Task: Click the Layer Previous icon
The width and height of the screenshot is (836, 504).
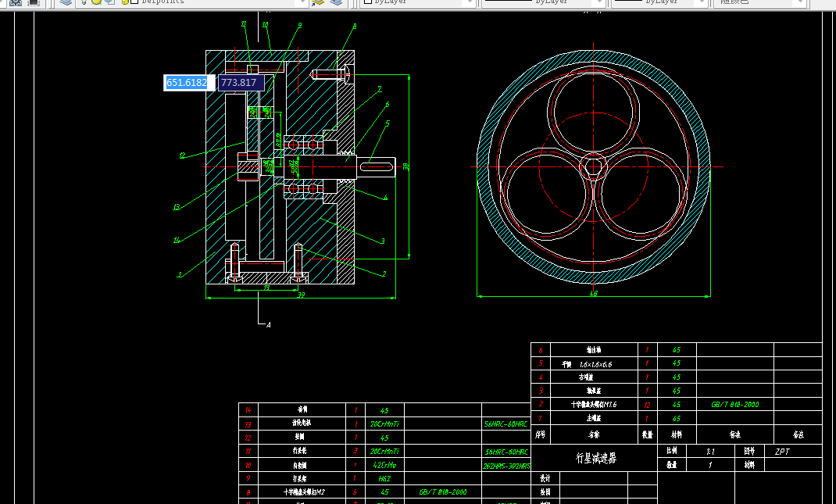Action: (336, 2)
